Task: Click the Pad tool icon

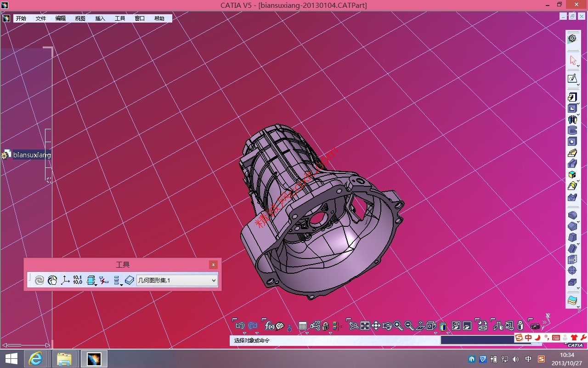Action: click(x=572, y=97)
